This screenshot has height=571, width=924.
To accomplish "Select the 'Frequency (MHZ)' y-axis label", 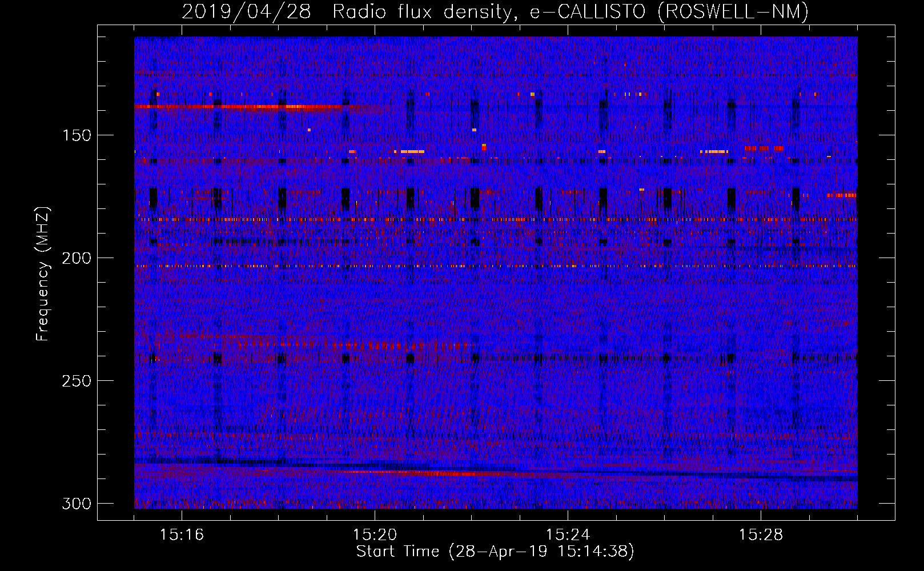I will (x=43, y=274).
